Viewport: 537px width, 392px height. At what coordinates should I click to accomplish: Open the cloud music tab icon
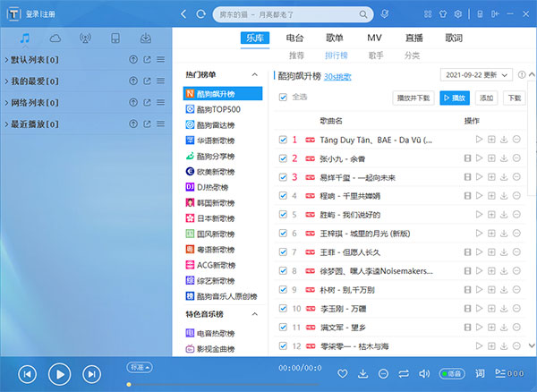(55, 38)
